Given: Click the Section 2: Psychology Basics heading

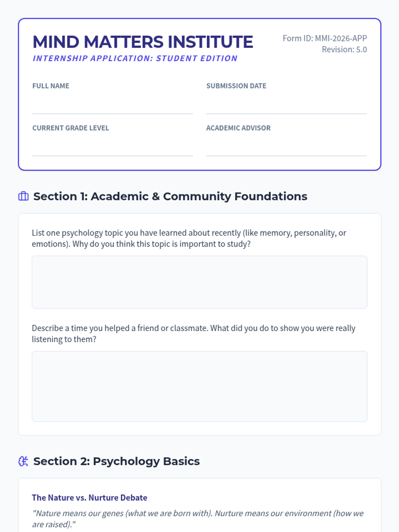Looking at the screenshot, I should 116,461.
